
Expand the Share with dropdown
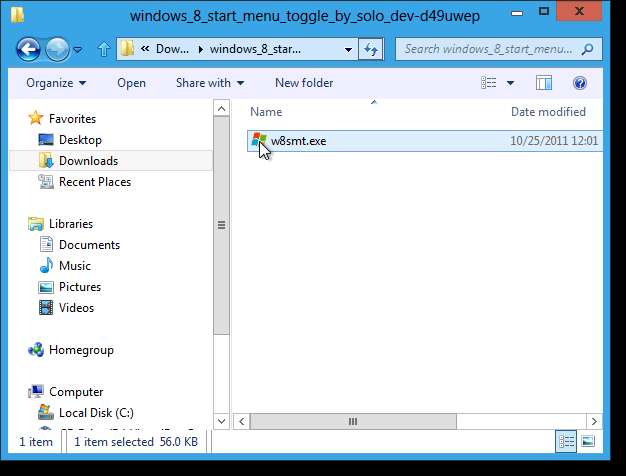pos(210,83)
